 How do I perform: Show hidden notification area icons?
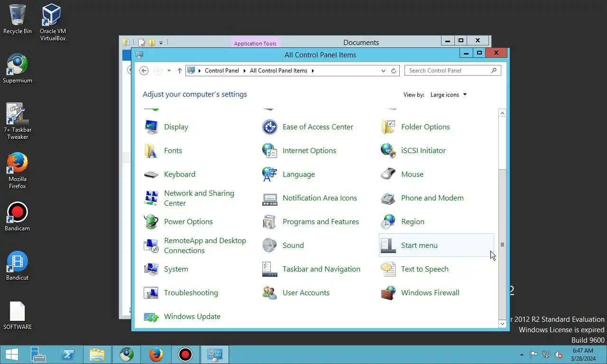click(x=522, y=355)
